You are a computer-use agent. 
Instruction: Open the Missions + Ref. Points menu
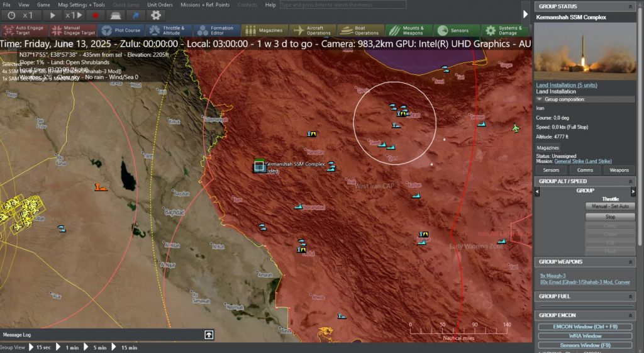(204, 4)
